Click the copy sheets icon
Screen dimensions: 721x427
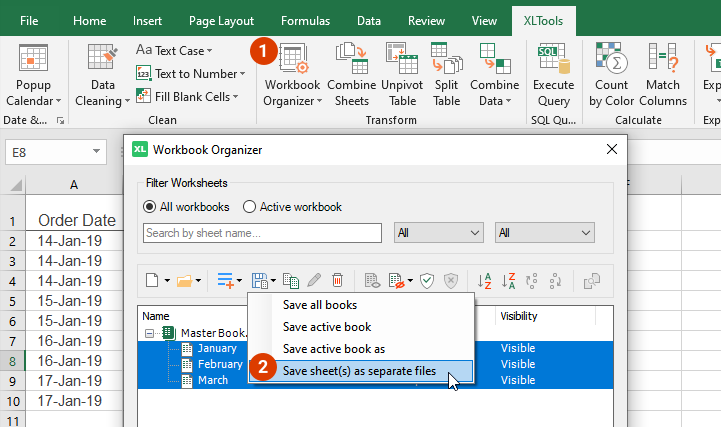click(x=291, y=280)
